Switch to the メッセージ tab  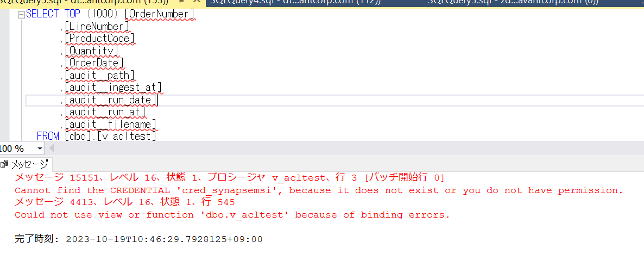26,164
